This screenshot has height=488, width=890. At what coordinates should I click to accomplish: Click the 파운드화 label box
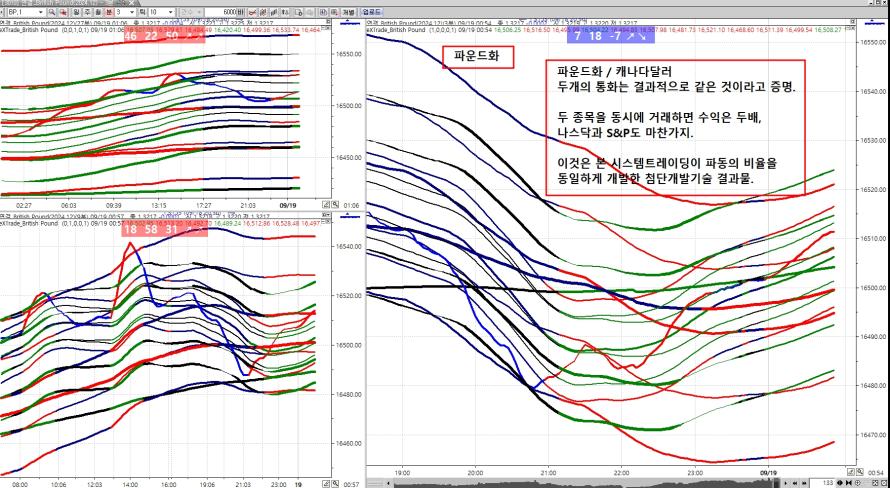[x=478, y=57]
